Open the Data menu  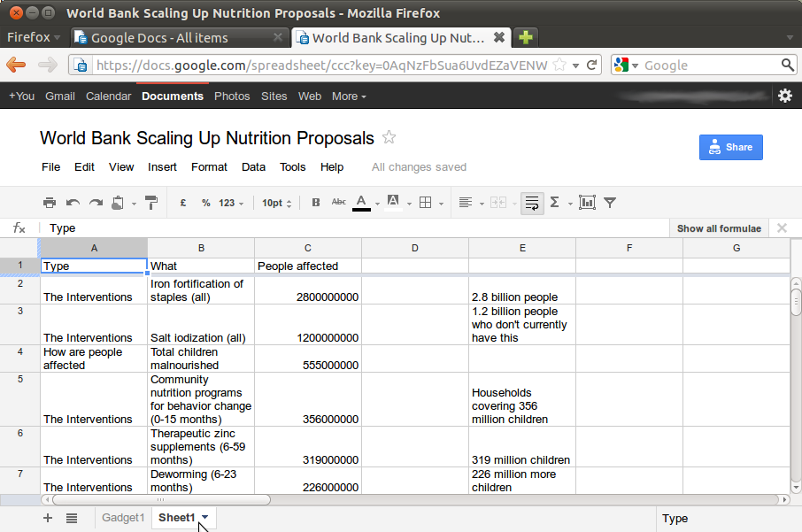(x=253, y=167)
